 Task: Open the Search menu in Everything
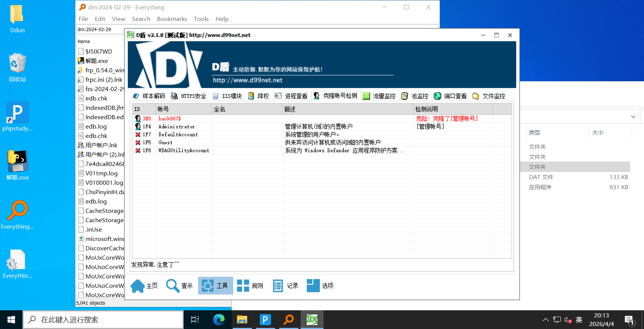click(141, 19)
